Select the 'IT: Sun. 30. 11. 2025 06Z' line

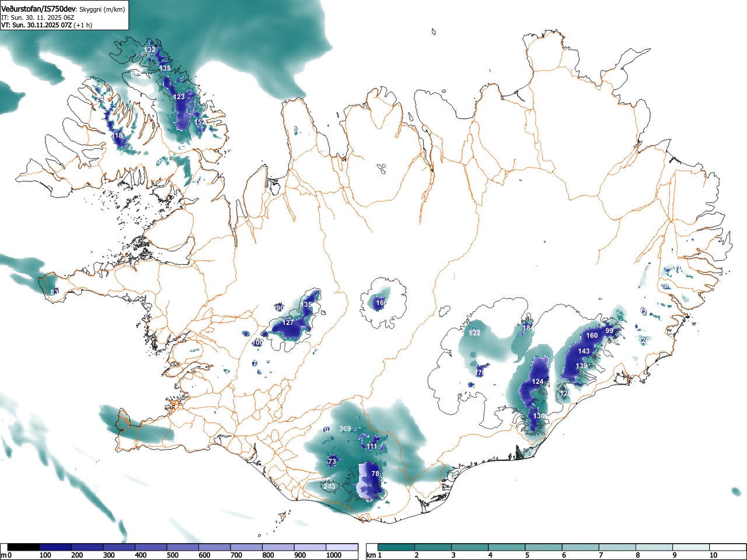coord(38,18)
